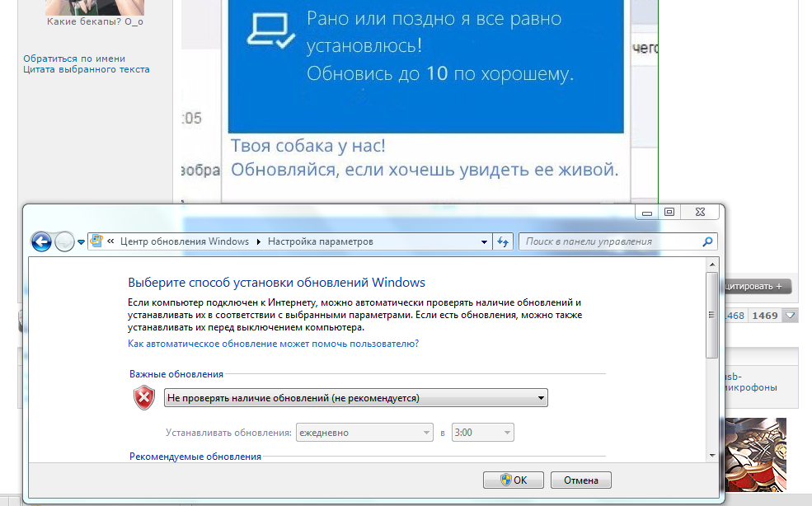Confirm settings with the OK button
The height and width of the screenshot is (506, 812).
tap(514, 480)
